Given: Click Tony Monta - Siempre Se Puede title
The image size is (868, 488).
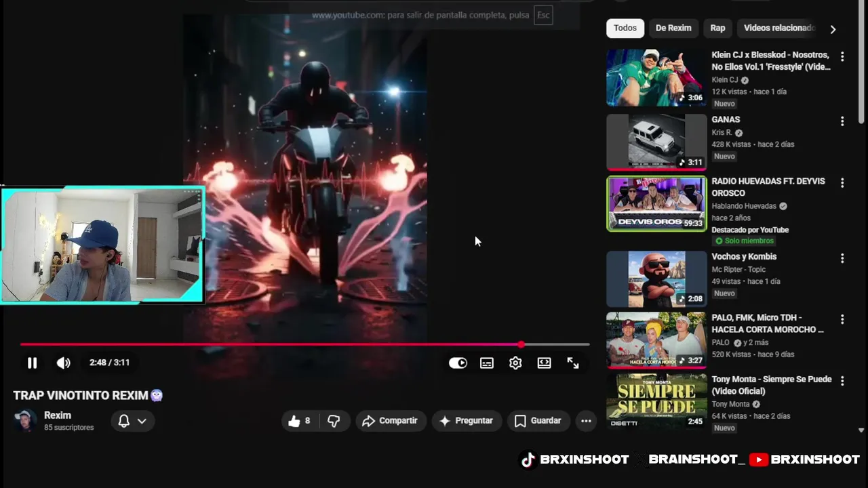Looking at the screenshot, I should (x=772, y=385).
